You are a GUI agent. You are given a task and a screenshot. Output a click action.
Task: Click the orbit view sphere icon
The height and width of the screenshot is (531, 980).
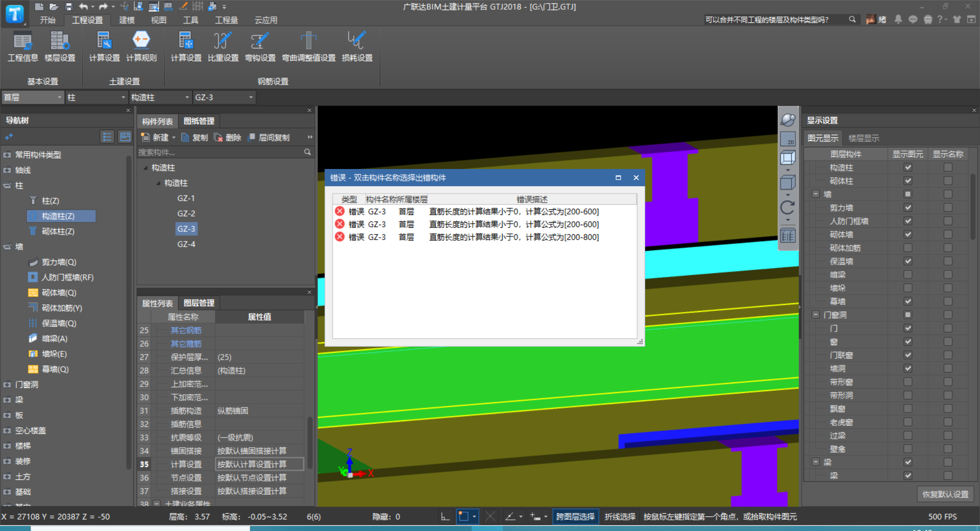coord(788,119)
